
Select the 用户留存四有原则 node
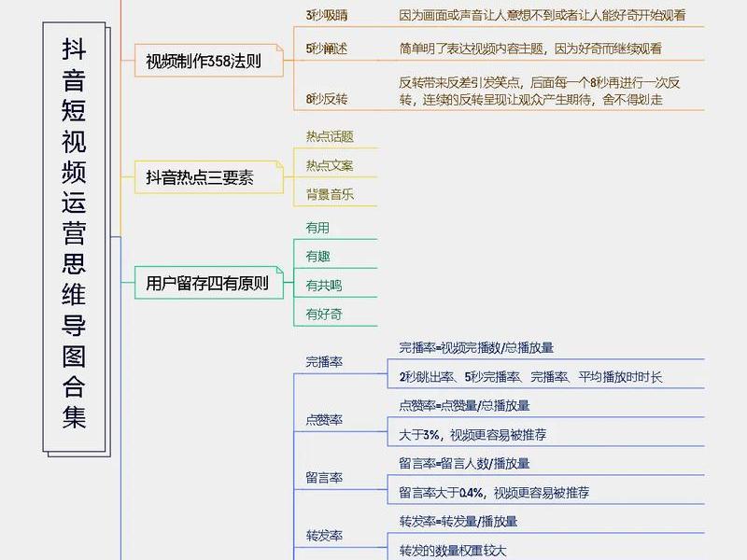(208, 283)
